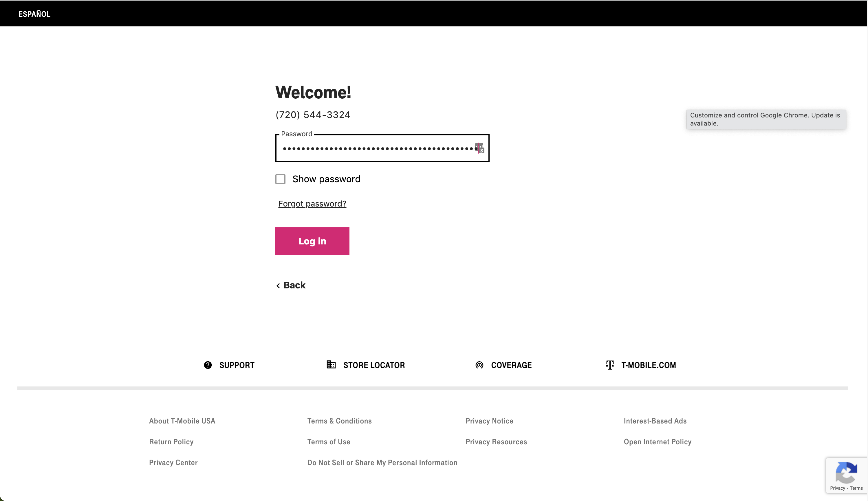Click the reCAPTCHA badge logo
The height and width of the screenshot is (501, 868).
tap(846, 473)
